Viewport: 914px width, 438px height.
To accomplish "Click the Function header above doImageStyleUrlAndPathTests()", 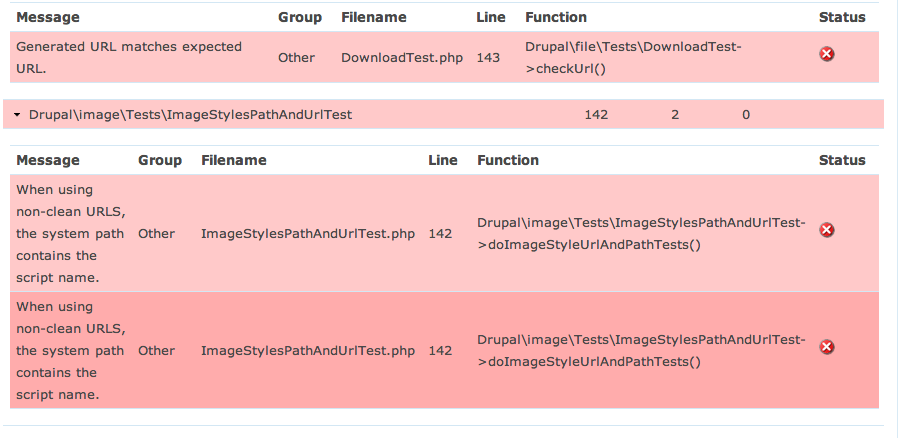I will 508,160.
